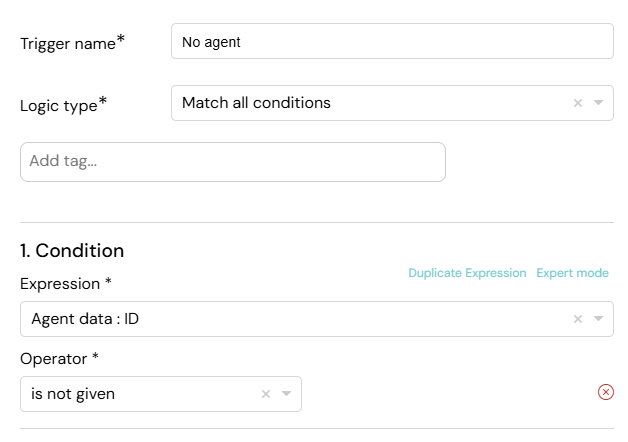The width and height of the screenshot is (628, 442).
Task: Clear the 'is not given' operator
Action: pyautogui.click(x=266, y=394)
